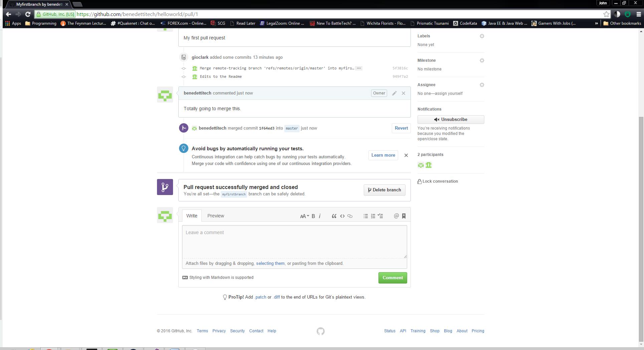The height and width of the screenshot is (350, 644).
Task: Click Lock conversation
Action: coord(438,181)
